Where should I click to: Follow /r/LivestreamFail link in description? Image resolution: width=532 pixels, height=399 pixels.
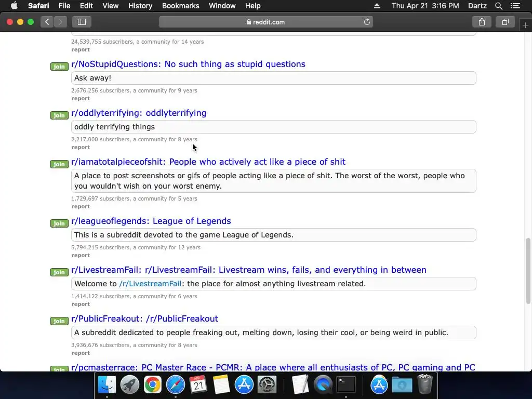pyautogui.click(x=150, y=284)
